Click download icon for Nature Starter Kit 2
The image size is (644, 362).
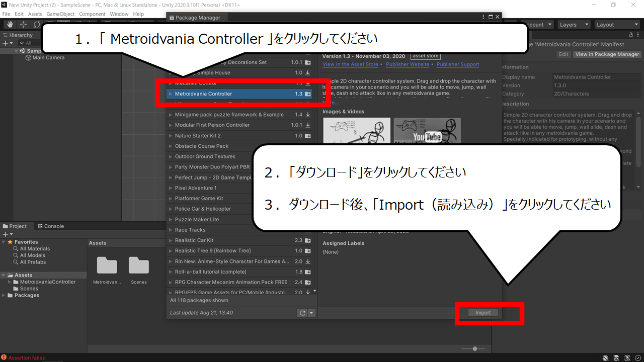tap(307, 136)
